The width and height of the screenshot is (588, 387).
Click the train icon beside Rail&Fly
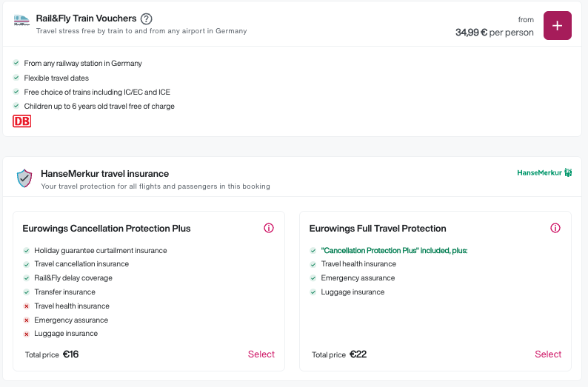pos(21,20)
